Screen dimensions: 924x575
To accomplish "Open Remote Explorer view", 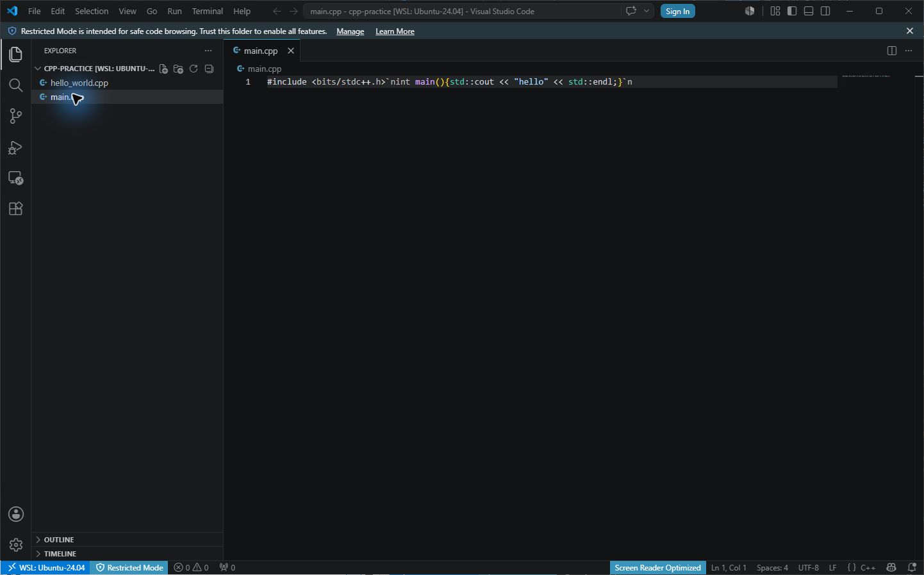I will coord(15,178).
